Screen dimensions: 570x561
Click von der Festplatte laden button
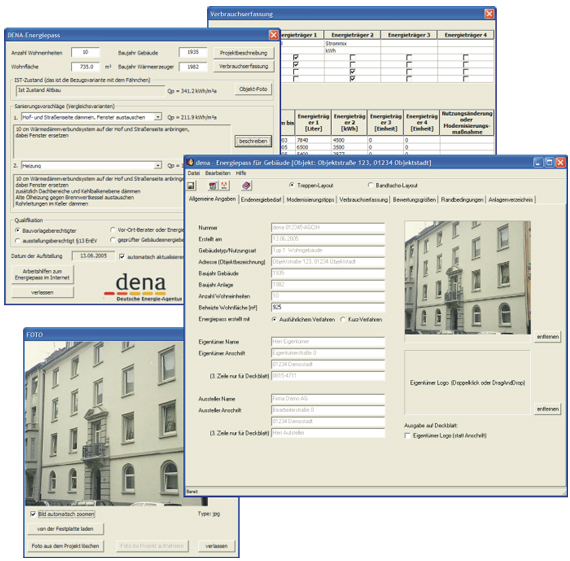[65, 529]
